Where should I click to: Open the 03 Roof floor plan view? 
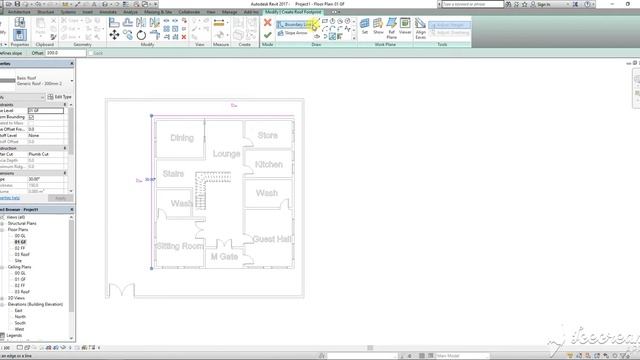click(x=22, y=254)
